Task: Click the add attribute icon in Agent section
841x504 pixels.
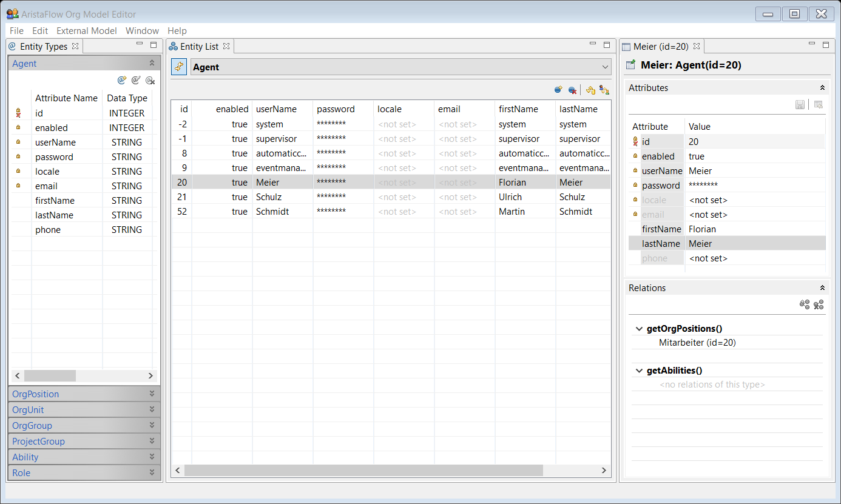Action: point(121,80)
